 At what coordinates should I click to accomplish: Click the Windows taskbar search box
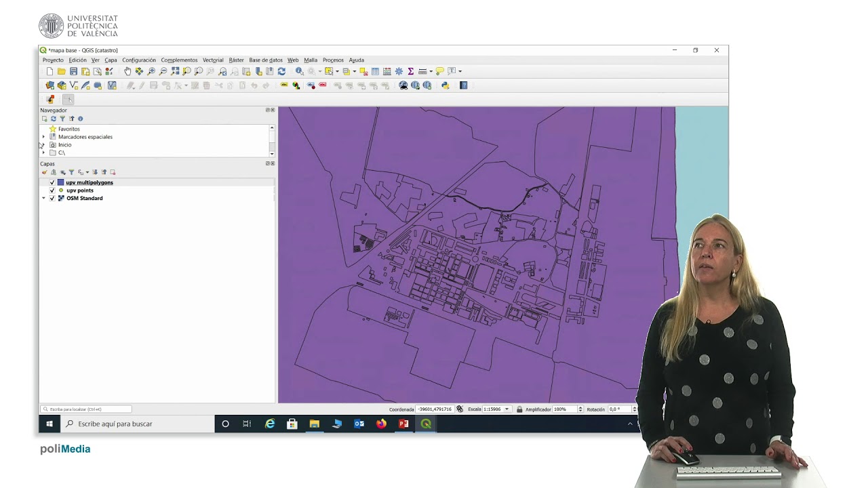138,424
